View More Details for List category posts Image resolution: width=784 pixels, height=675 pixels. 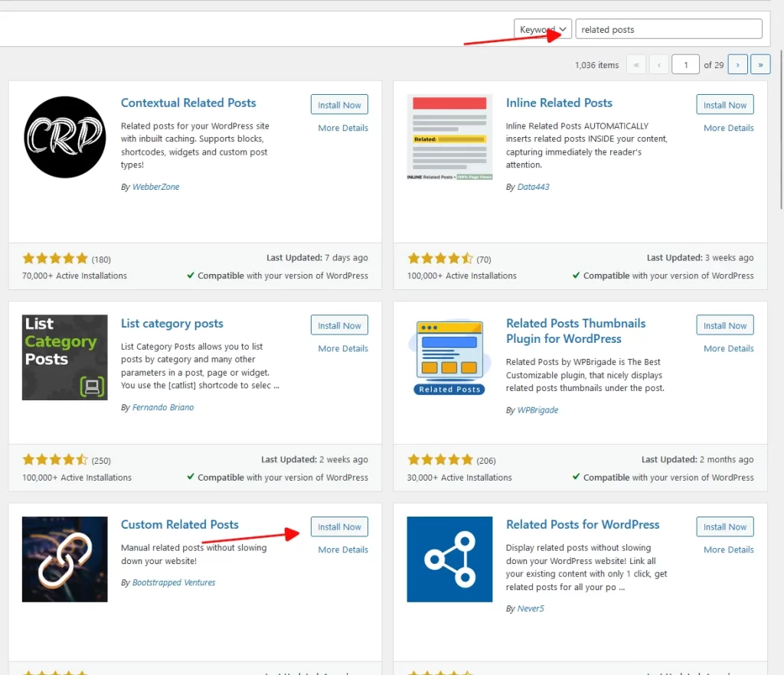[343, 348]
